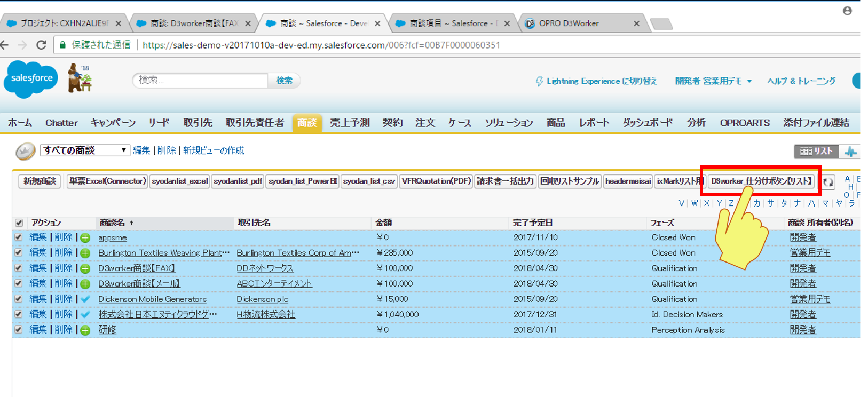The height and width of the screenshot is (397, 868).
Task: Switch to the ダッシュボード tab
Action: (648, 123)
